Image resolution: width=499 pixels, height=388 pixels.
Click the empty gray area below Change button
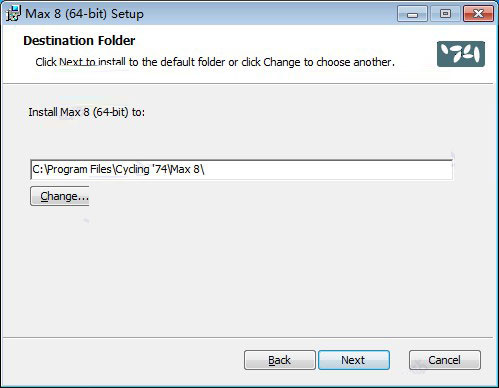coord(233,267)
